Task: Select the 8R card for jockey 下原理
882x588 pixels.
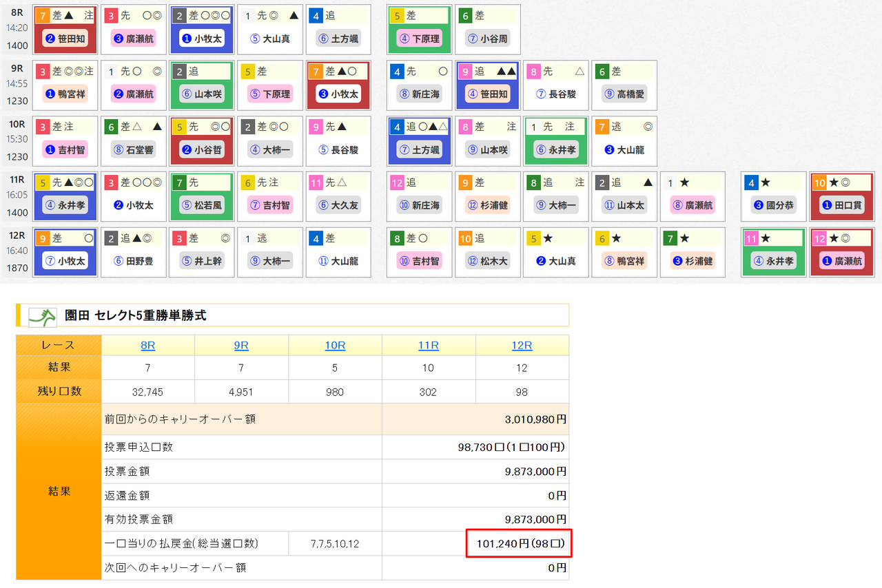Action: pos(420,29)
